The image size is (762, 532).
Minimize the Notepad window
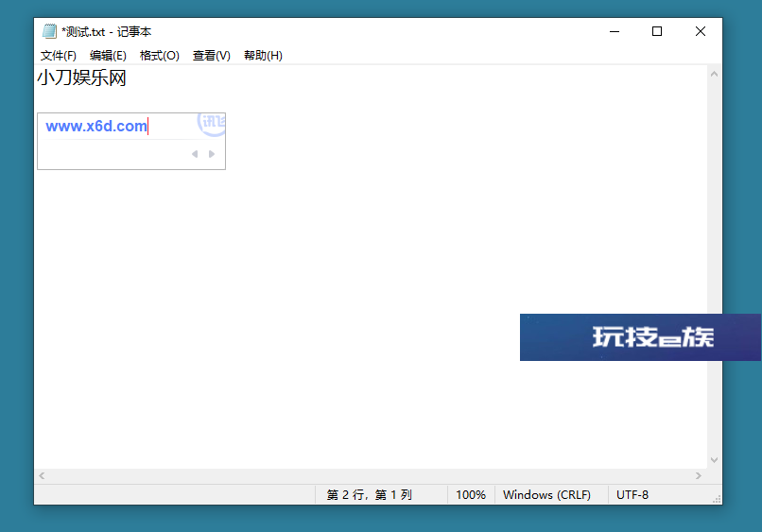tap(615, 31)
